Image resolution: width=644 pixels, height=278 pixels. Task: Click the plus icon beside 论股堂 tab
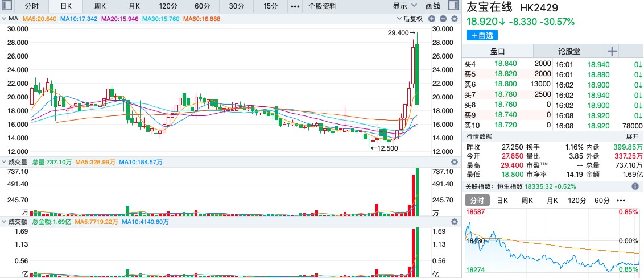[612, 51]
